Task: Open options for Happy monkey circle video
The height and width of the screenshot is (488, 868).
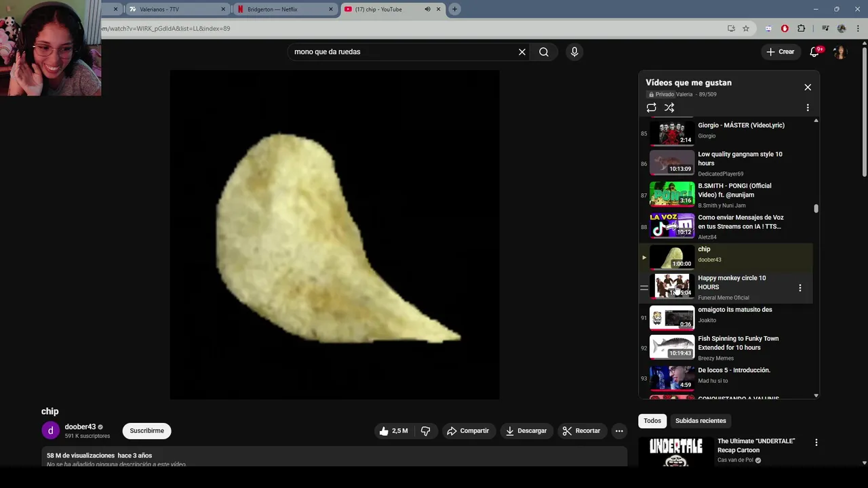Action: (800, 288)
